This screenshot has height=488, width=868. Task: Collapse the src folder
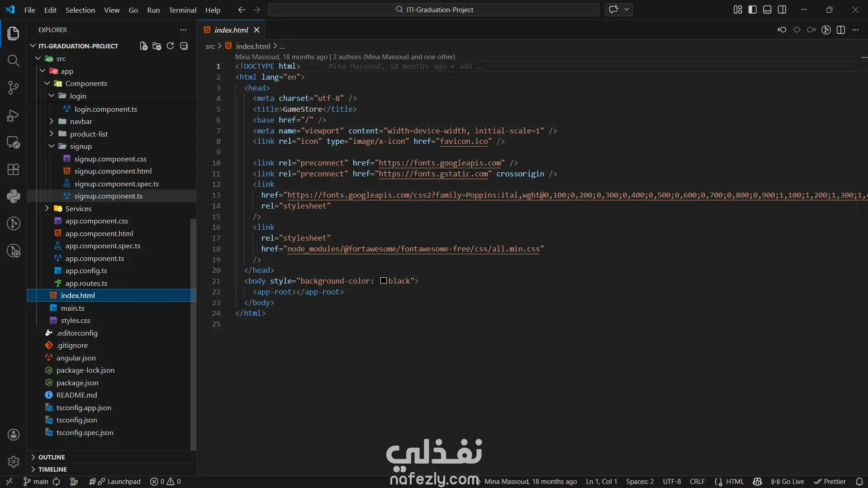38,58
